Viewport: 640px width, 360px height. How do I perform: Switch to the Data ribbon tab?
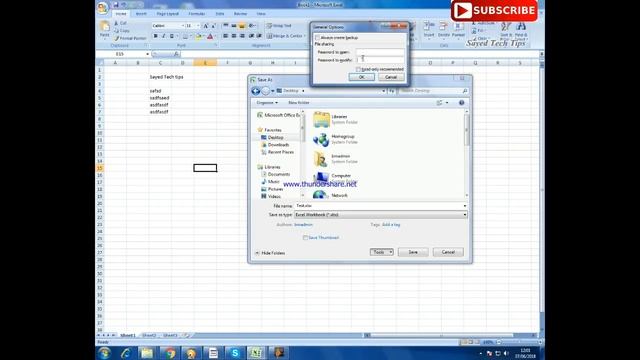[220, 14]
